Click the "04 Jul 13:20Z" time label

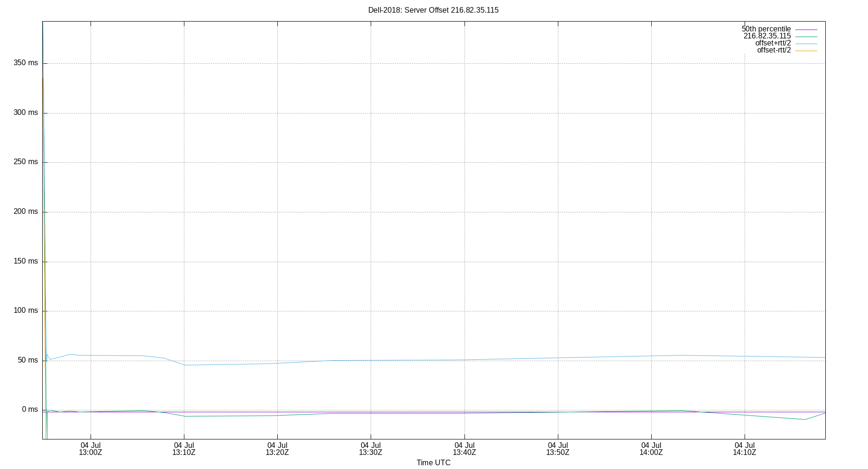pyautogui.click(x=277, y=449)
